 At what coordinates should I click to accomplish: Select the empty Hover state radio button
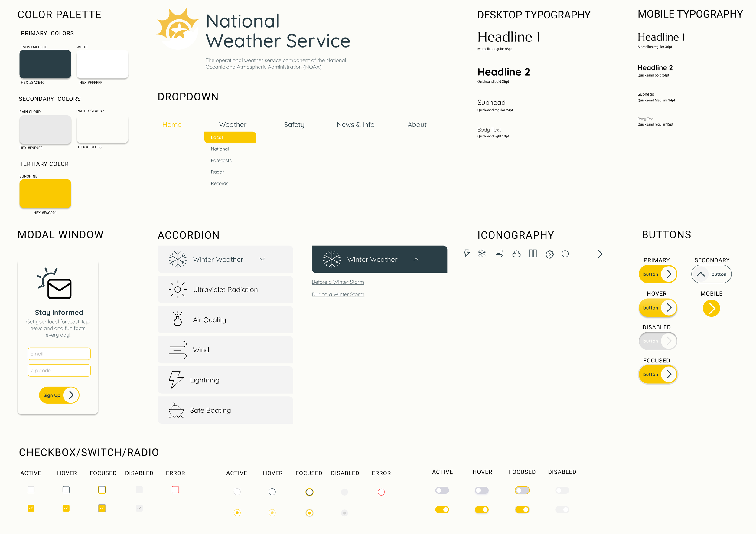272,492
